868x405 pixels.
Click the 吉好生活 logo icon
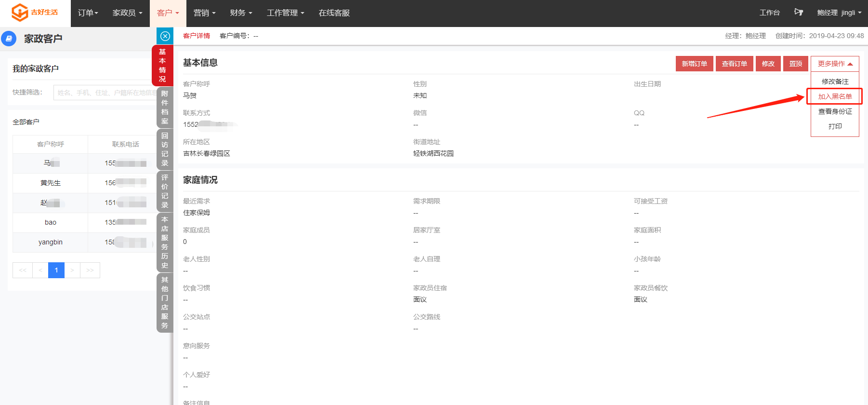click(19, 12)
